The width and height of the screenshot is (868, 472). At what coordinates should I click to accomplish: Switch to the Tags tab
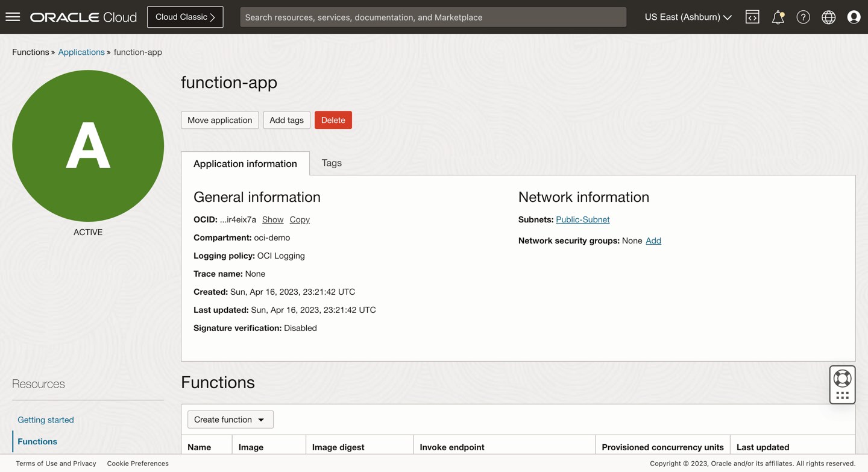[x=331, y=163]
